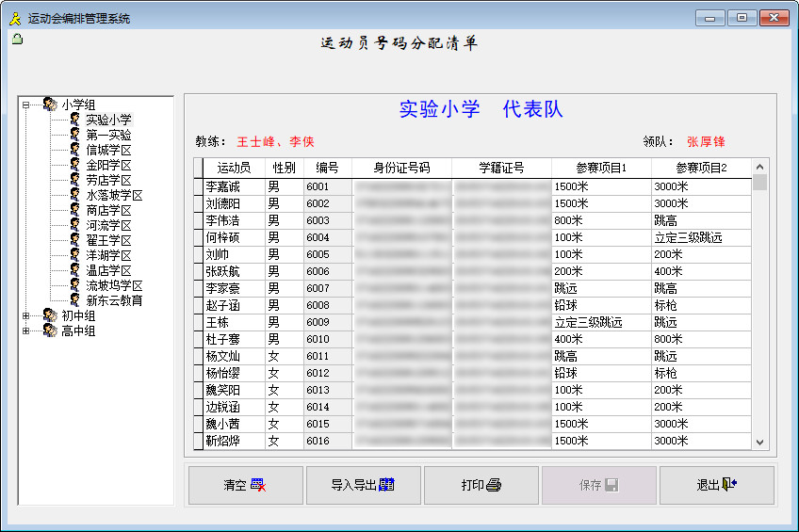Select 水落坡学区 in the tree

(x=114, y=196)
